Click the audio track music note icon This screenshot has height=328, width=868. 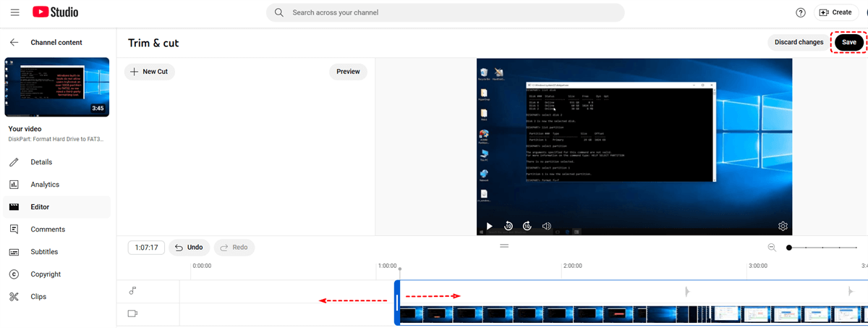pos(132,291)
